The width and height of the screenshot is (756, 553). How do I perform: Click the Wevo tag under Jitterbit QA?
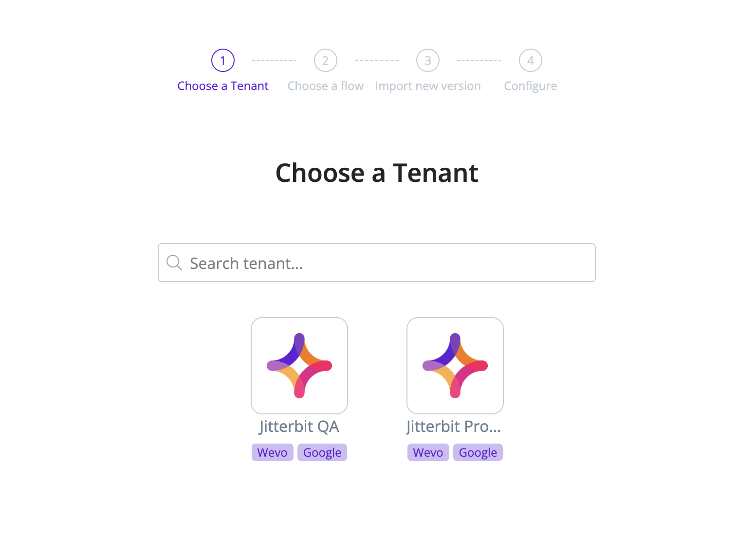tap(273, 452)
